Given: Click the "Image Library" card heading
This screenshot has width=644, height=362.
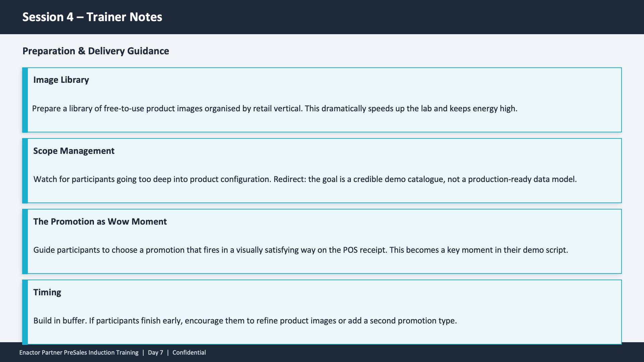Looking at the screenshot, I should 61,80.
